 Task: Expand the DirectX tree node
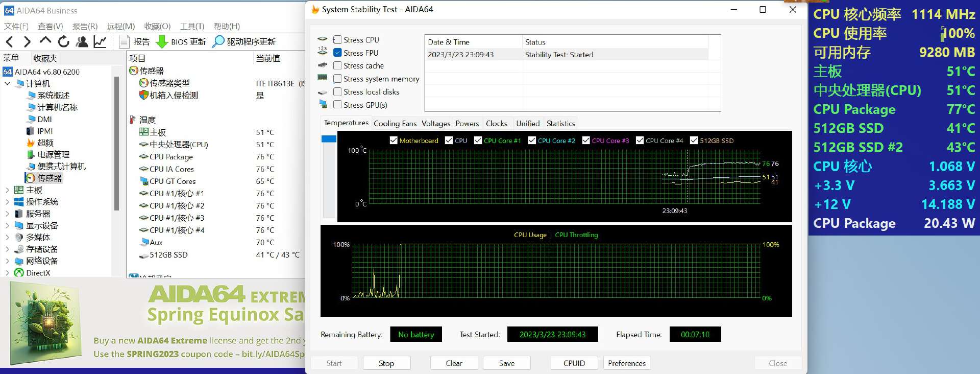point(7,273)
